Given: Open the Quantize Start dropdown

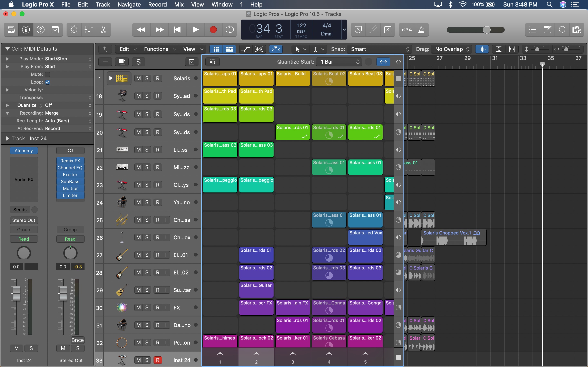Looking at the screenshot, I should point(339,62).
